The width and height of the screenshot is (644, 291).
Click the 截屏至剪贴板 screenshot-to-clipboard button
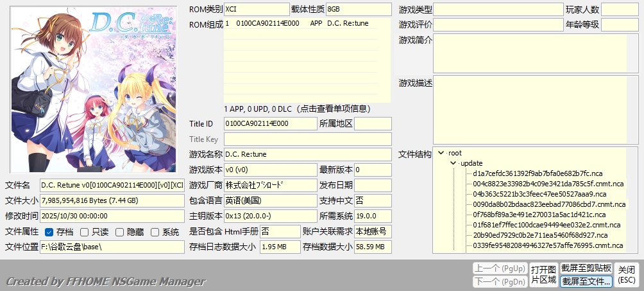(x=586, y=268)
